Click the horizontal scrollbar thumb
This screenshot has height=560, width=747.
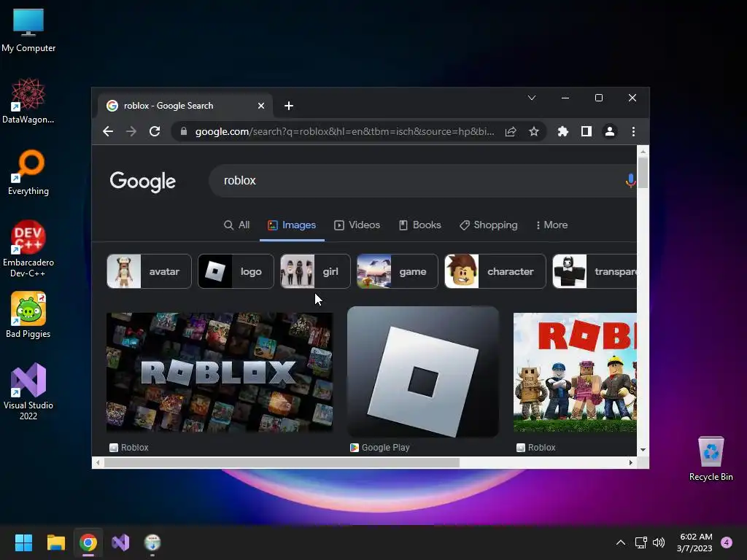[282, 462]
